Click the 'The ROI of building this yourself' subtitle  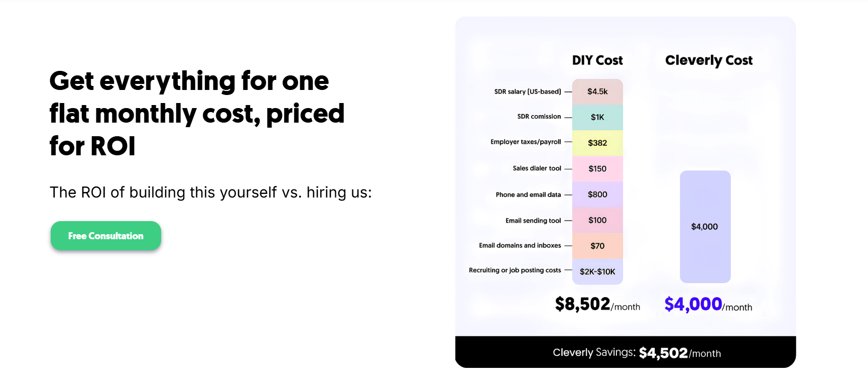click(210, 192)
